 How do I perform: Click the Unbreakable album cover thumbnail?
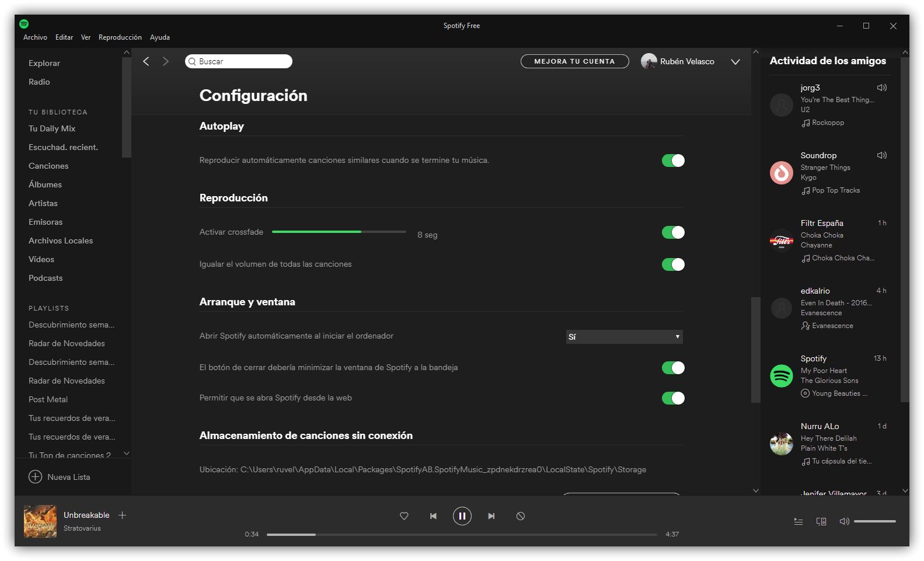pyautogui.click(x=40, y=521)
